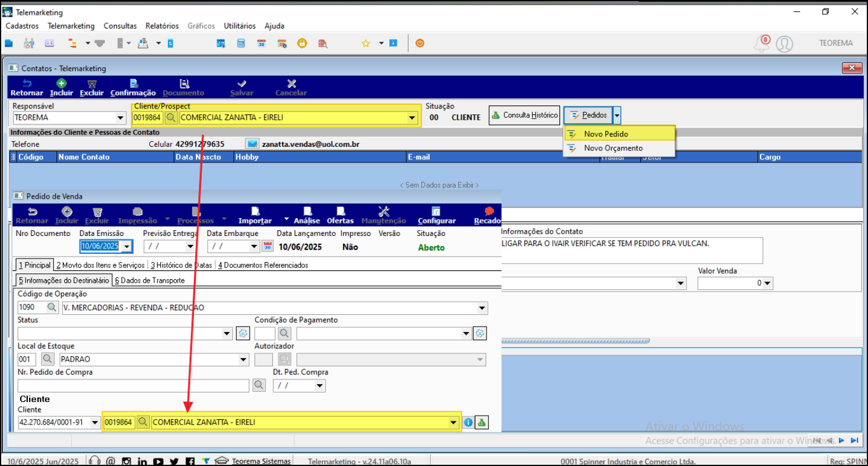Click the Consulta Histórico button
This screenshot has width=868, height=466.
524,115
